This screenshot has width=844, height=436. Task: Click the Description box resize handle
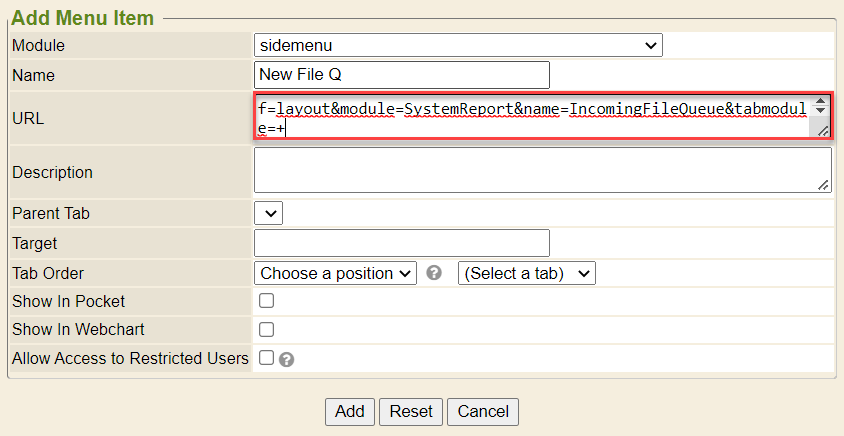(x=823, y=185)
